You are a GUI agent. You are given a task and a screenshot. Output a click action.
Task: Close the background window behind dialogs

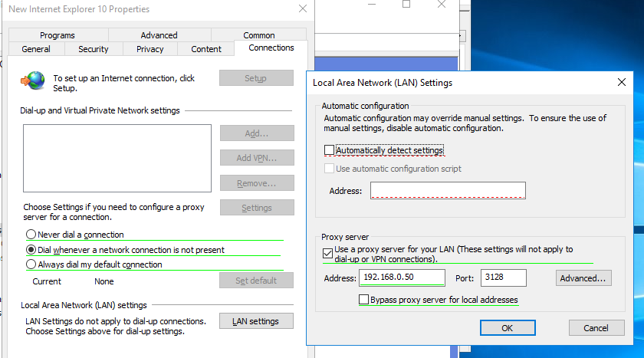coord(441,4)
